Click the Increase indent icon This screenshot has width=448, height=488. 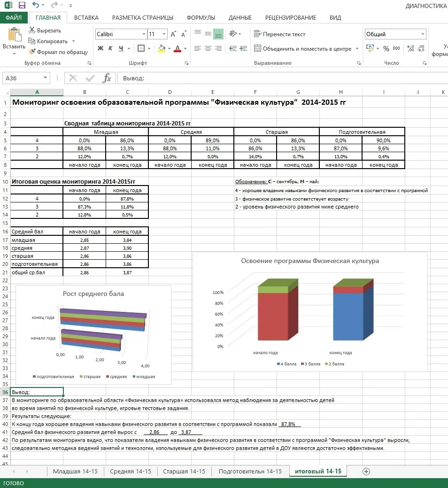[x=243, y=48]
